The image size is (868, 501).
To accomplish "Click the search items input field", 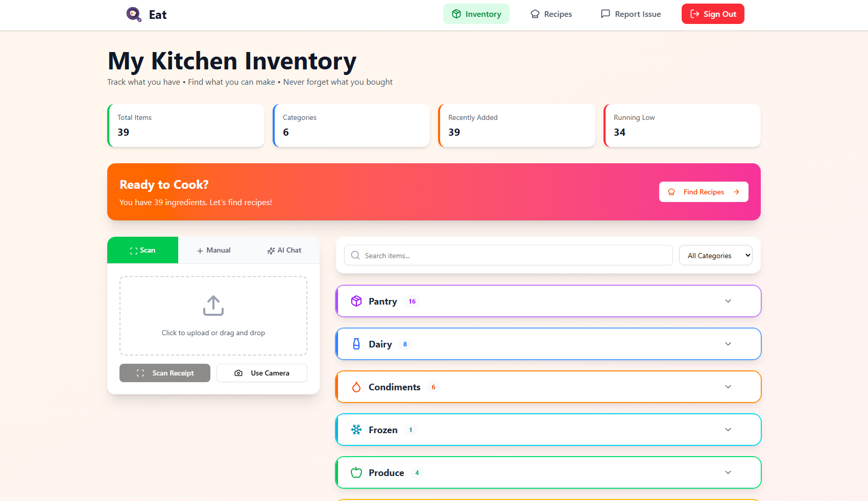I will (x=508, y=255).
